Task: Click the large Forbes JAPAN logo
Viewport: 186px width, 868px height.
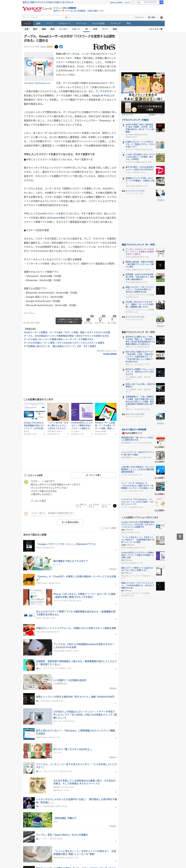Action: click(104, 47)
